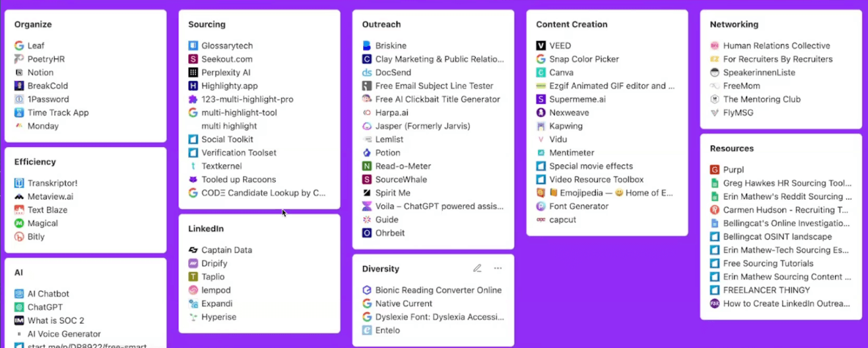
Task: Click the Spirit Me icon
Action: coord(367,192)
